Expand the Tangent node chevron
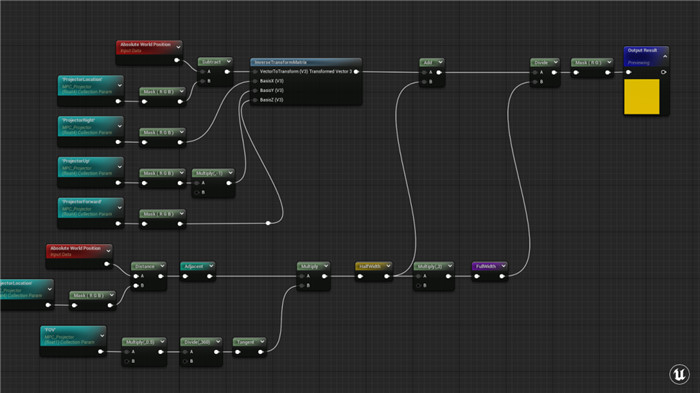The image size is (700, 393). (262, 342)
